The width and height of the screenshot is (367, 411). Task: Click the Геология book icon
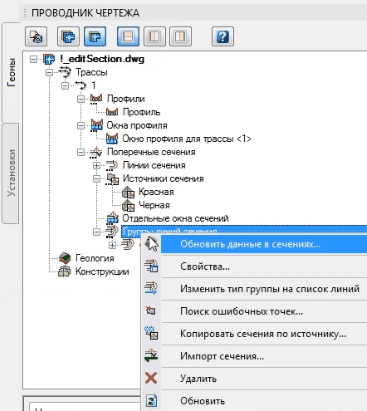point(65,258)
